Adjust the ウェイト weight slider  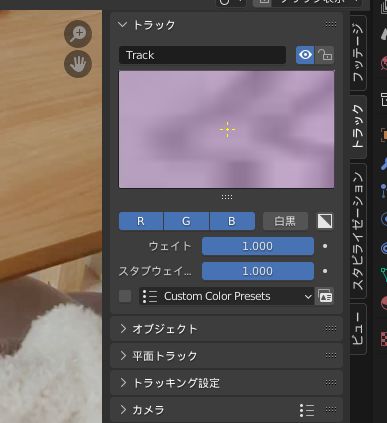[258, 246]
